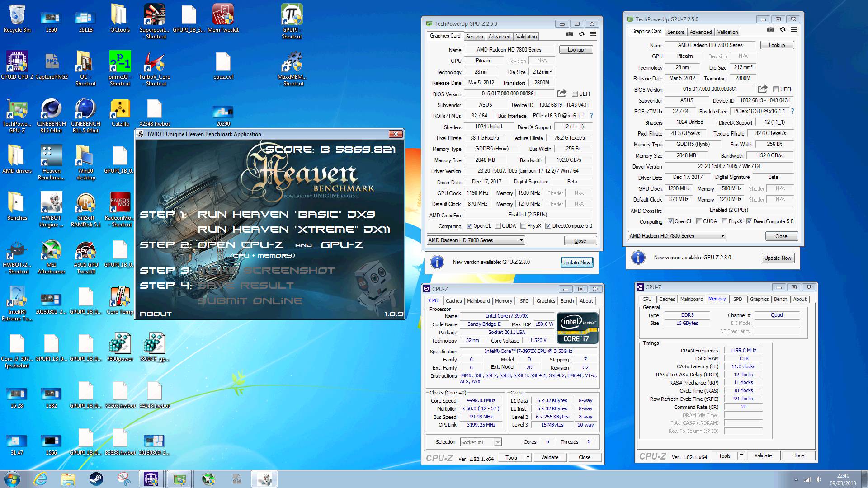
Task: Open the Mainboard tab in left CPU-Z
Action: pos(478,301)
